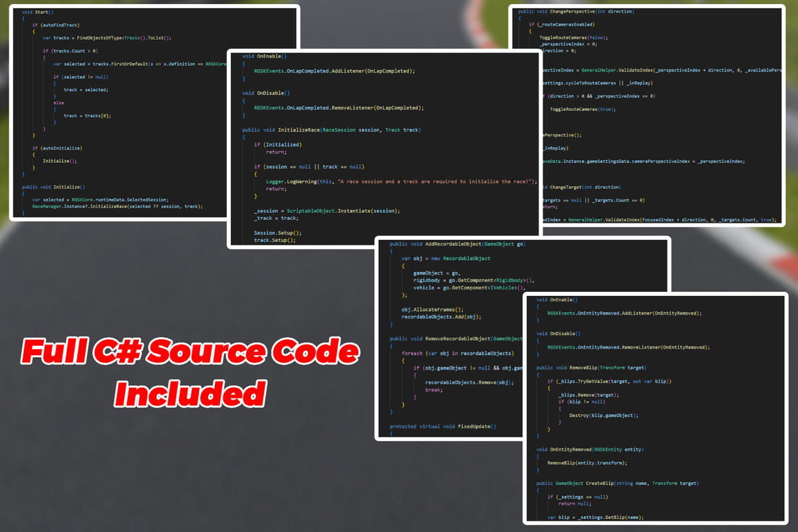Click the 'Logger.LogWarning' line
Screen dimensions: 798x532
tap(400, 182)
